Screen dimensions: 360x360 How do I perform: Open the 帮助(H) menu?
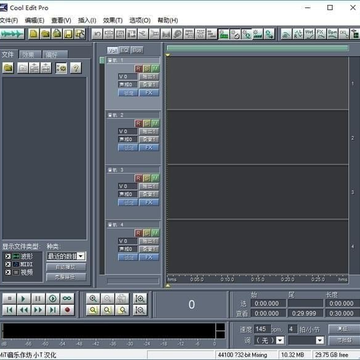(167, 20)
